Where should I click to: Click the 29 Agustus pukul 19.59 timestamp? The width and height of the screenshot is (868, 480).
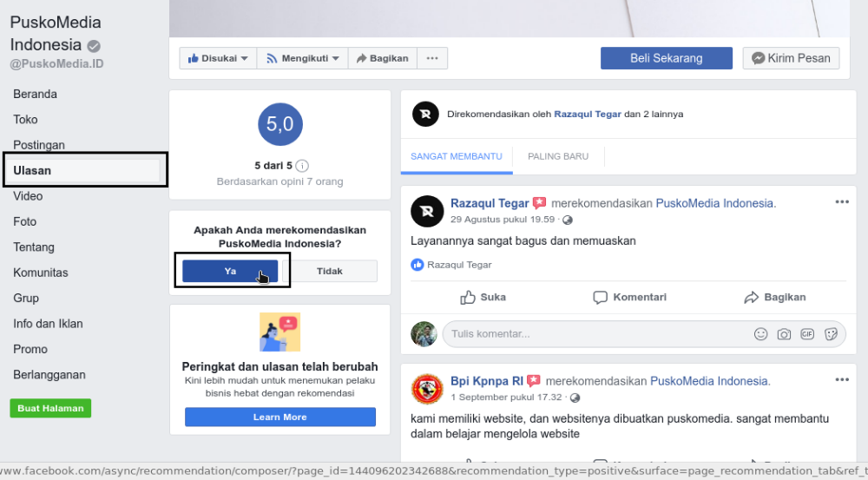pyautogui.click(x=503, y=220)
